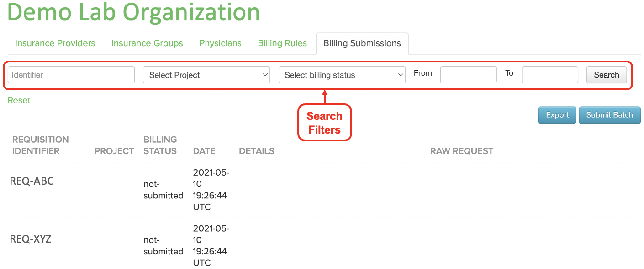644x269 pixels.
Task: Expand the Select Project dropdown
Action: click(x=206, y=75)
